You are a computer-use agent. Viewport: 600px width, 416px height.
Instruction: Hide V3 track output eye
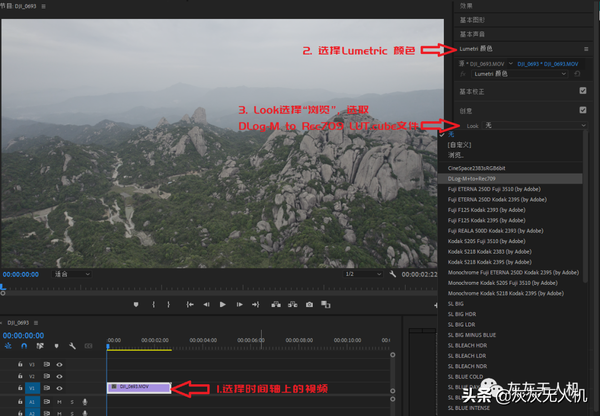point(59,364)
